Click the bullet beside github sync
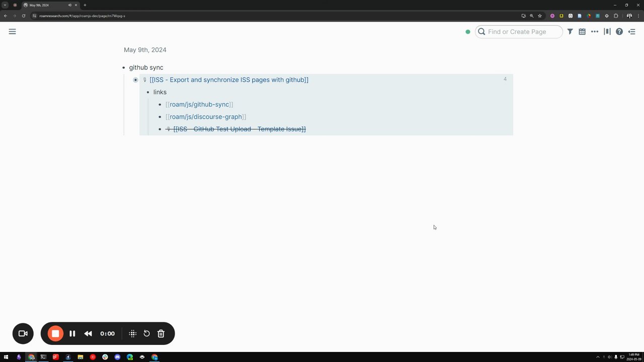 point(124,67)
